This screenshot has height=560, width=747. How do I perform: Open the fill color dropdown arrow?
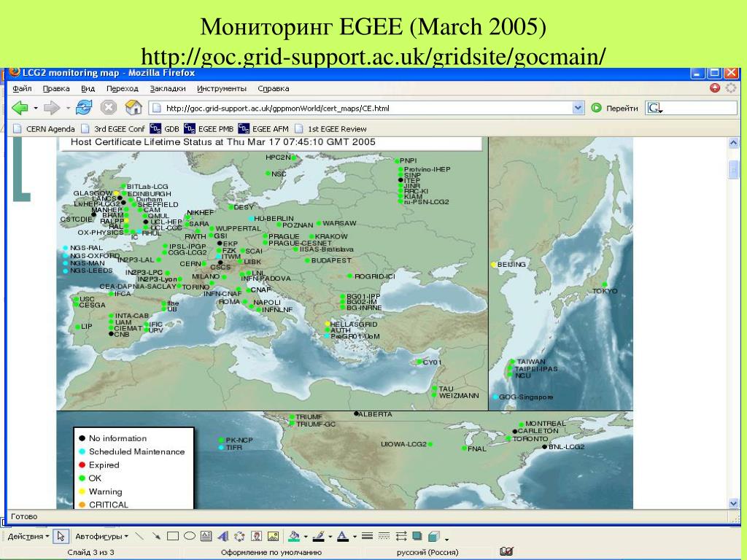coord(306,537)
